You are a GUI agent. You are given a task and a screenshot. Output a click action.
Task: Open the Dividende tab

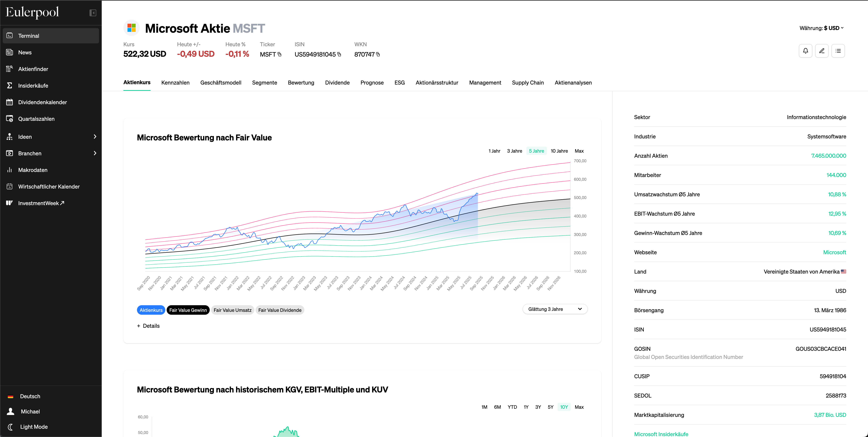[337, 82]
